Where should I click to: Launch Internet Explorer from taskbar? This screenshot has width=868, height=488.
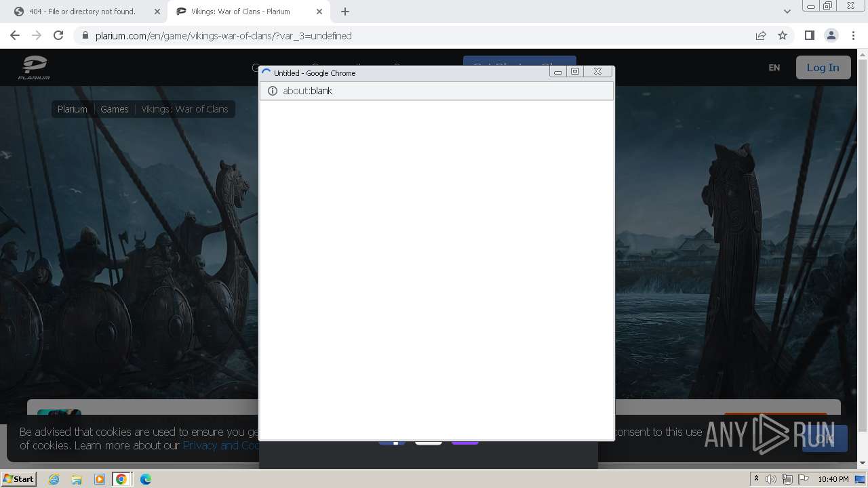[x=54, y=479]
